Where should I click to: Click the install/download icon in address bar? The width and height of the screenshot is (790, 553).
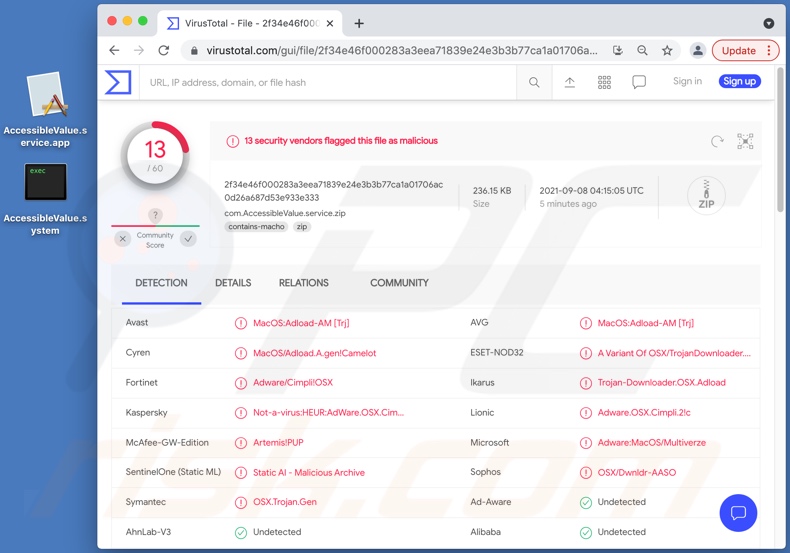click(618, 50)
